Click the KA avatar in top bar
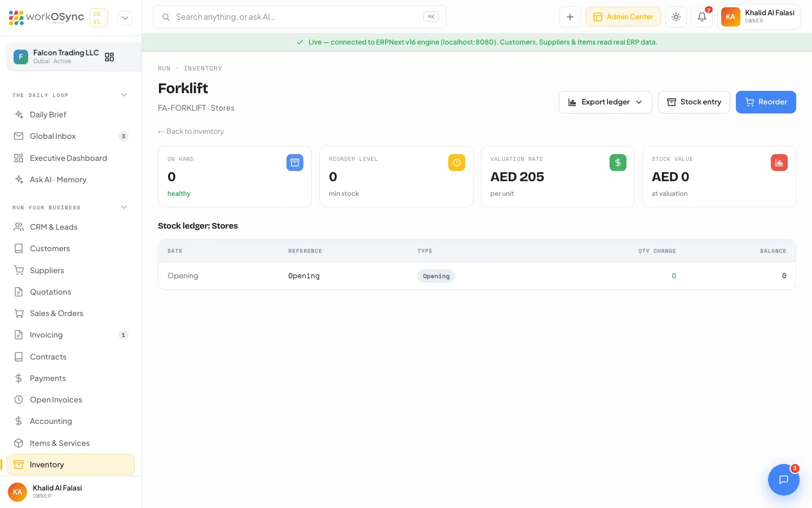The width and height of the screenshot is (812, 508). coord(730,17)
